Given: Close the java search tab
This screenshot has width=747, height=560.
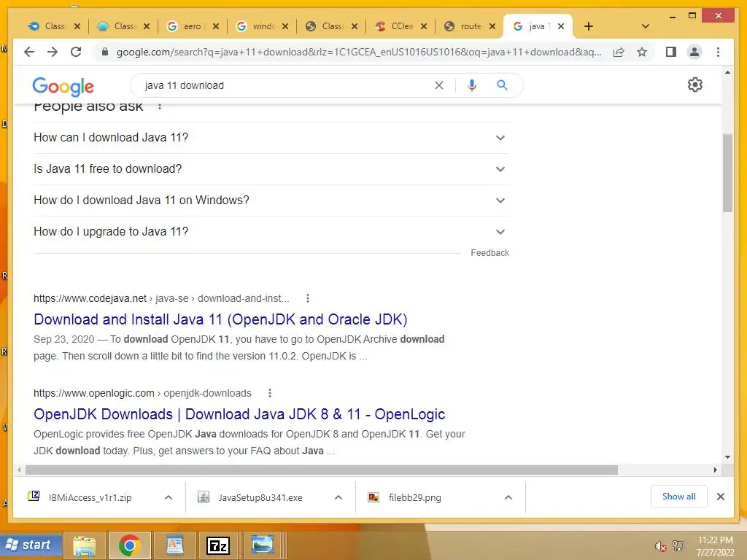Looking at the screenshot, I should [561, 26].
